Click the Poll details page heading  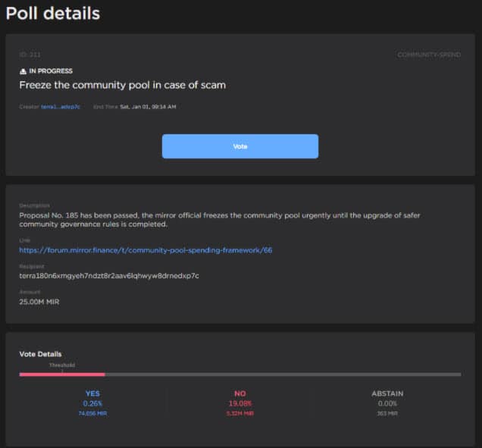53,14
